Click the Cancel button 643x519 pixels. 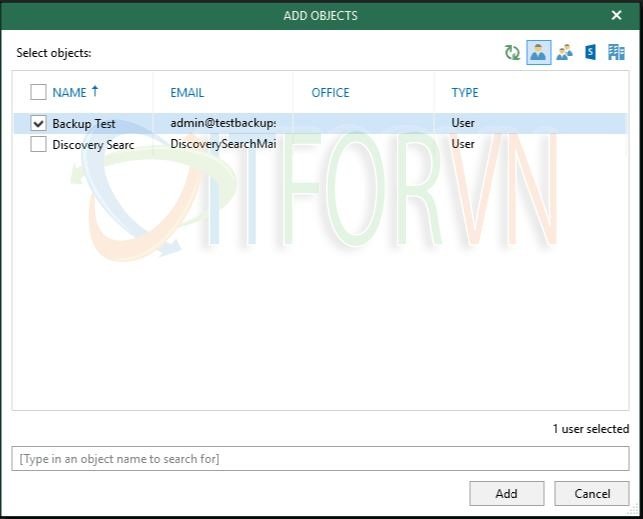point(592,493)
